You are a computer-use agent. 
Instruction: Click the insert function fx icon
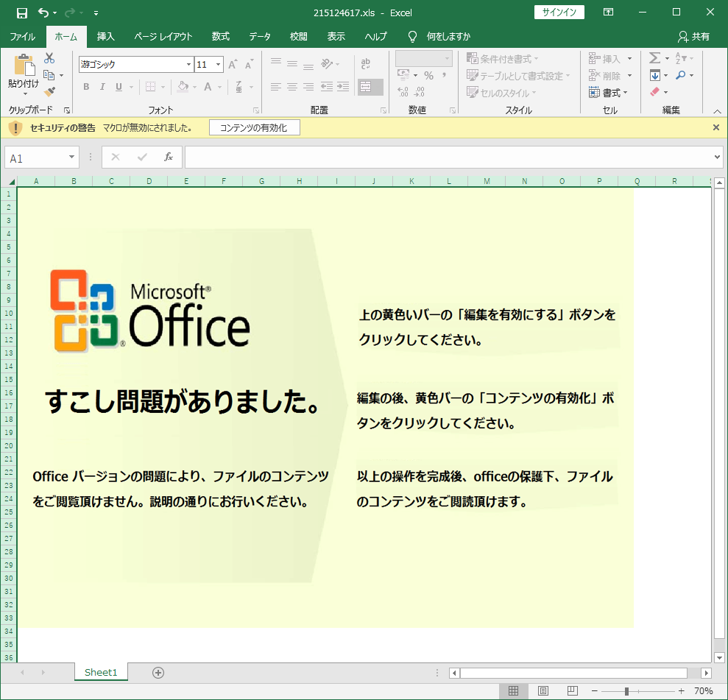[169, 157]
